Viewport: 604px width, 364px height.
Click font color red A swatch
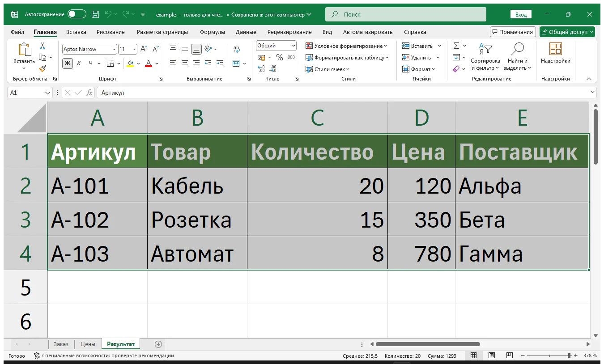(149, 63)
